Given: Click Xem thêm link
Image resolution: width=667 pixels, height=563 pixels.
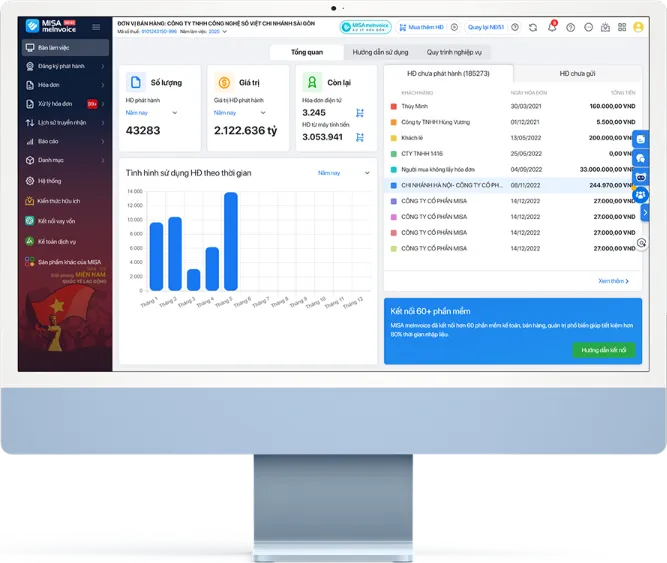Looking at the screenshot, I should pyautogui.click(x=613, y=281).
